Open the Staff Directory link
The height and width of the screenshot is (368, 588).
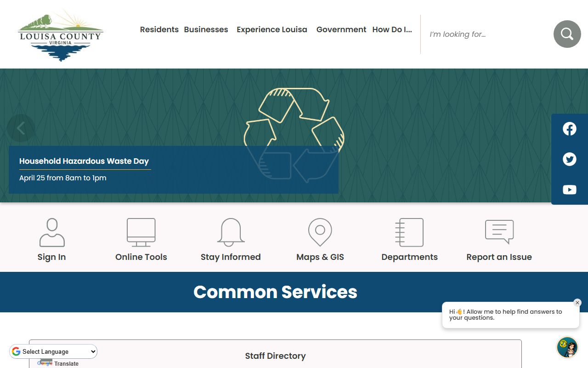[275, 356]
